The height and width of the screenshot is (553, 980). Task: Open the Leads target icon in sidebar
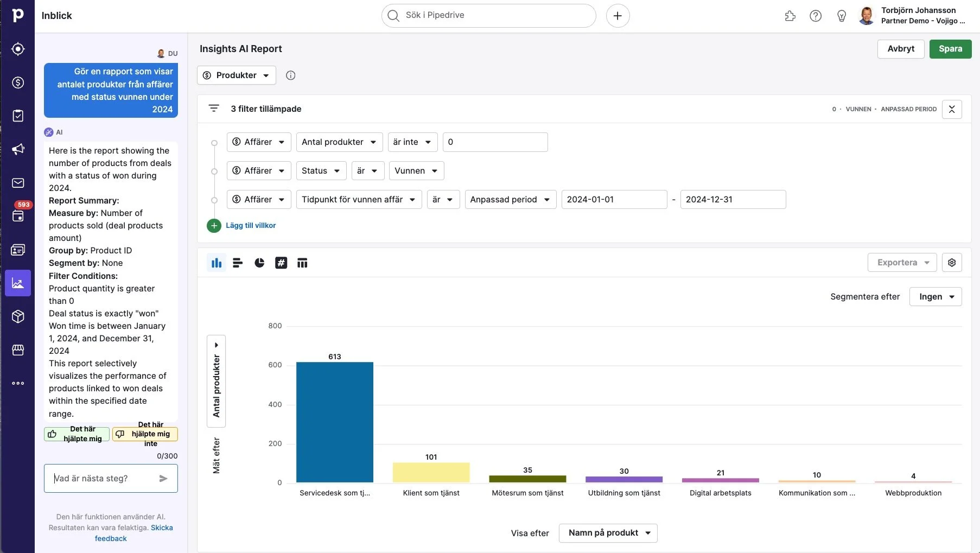pyautogui.click(x=18, y=49)
